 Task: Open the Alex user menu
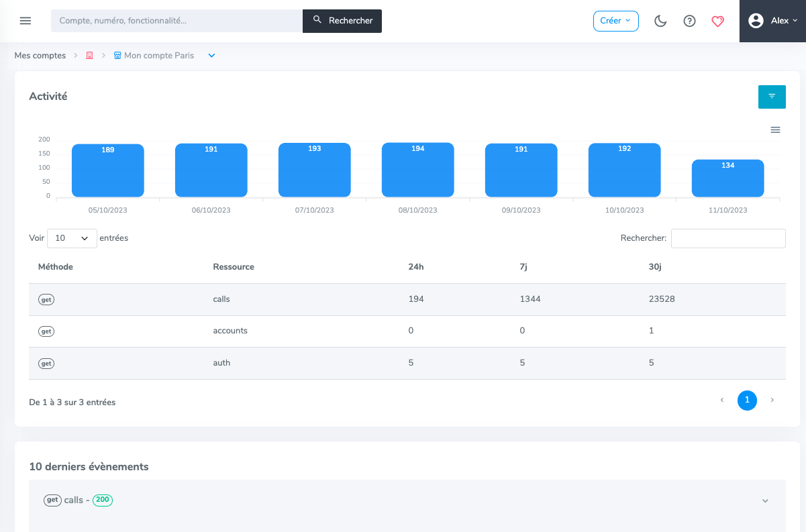(x=772, y=21)
